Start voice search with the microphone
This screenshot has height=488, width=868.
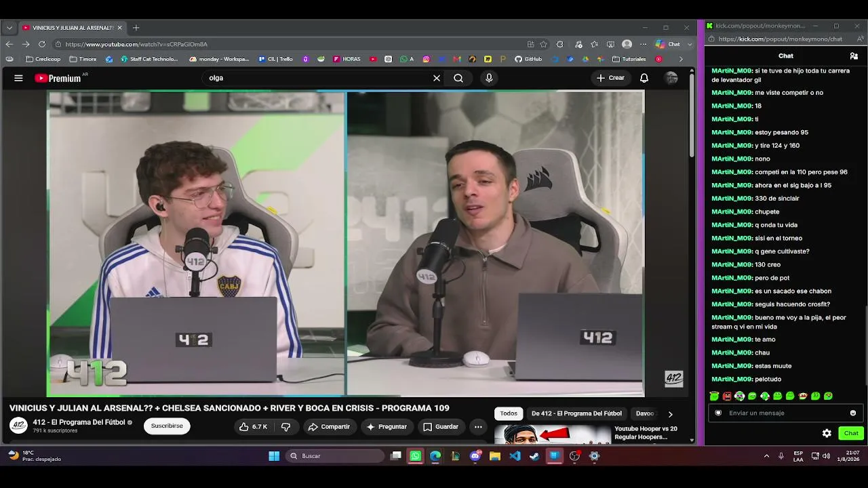(489, 78)
